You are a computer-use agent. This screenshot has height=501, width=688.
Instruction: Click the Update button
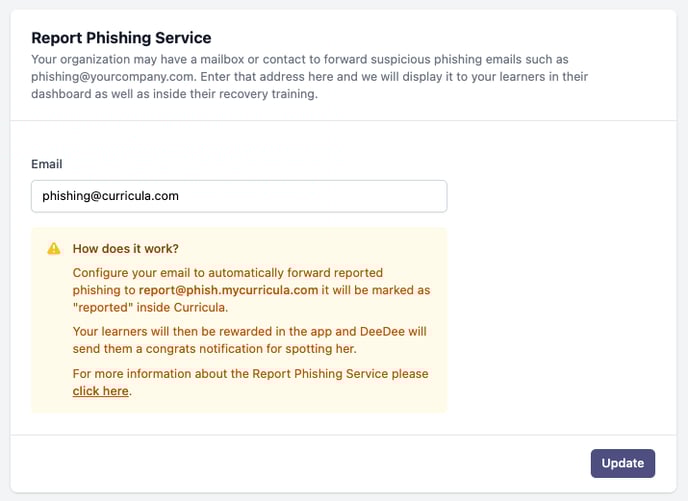[x=623, y=463]
